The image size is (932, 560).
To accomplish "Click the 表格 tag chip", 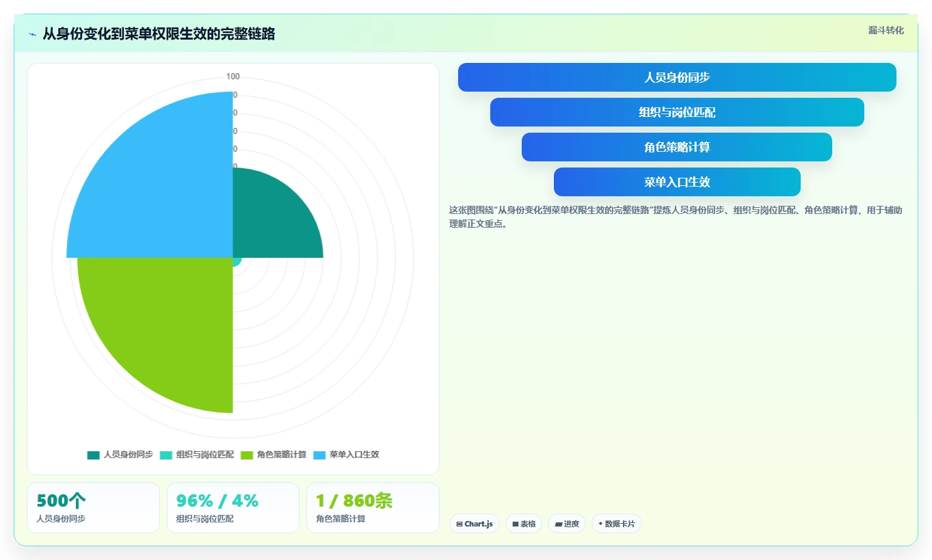I will click(524, 524).
